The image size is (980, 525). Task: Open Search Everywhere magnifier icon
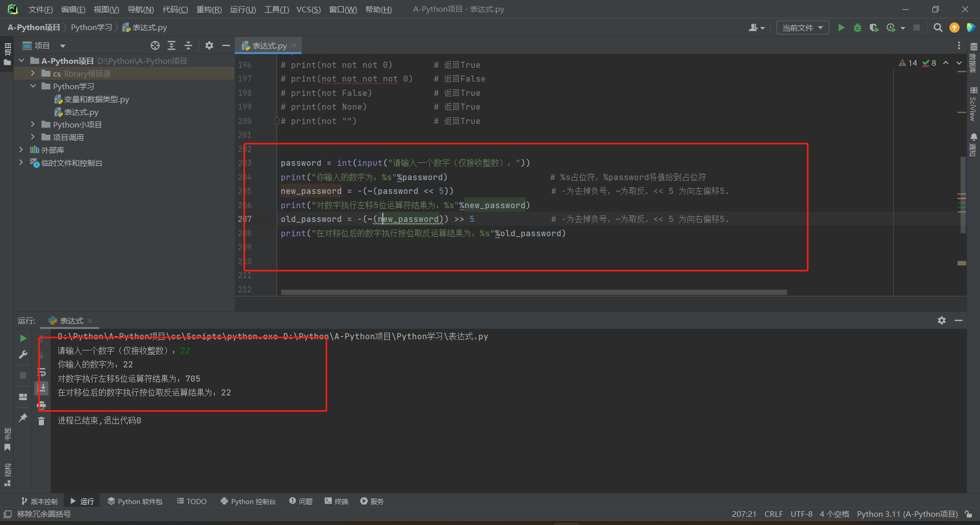pyautogui.click(x=938, y=28)
